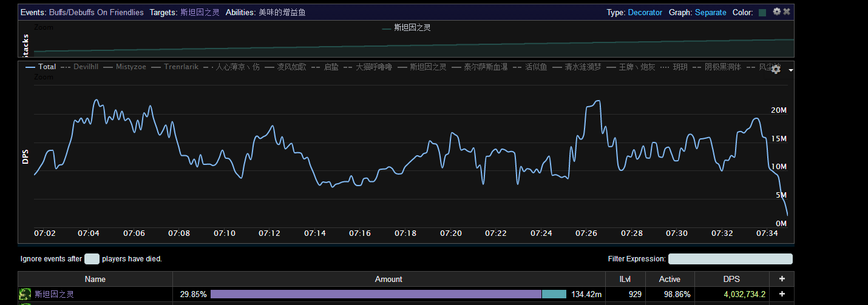Viewport: 868px width, 305px height.
Task: Change pin Type from Decorator
Action: pos(645,12)
